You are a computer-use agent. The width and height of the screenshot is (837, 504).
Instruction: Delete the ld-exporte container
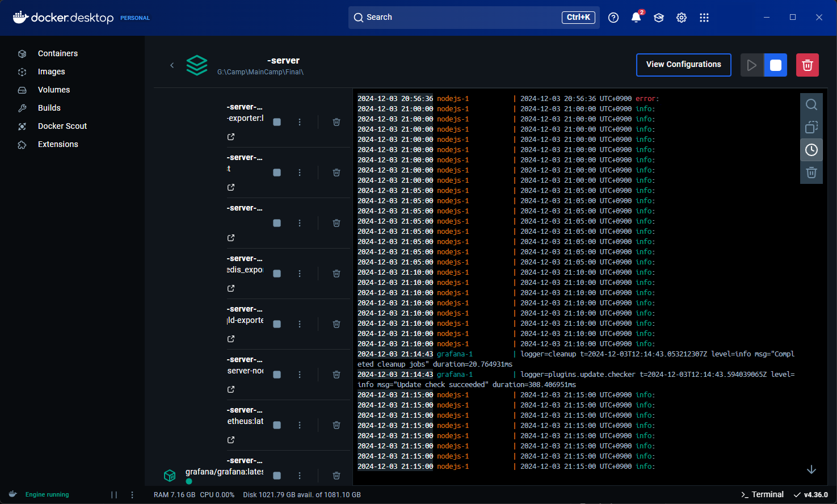(x=337, y=324)
